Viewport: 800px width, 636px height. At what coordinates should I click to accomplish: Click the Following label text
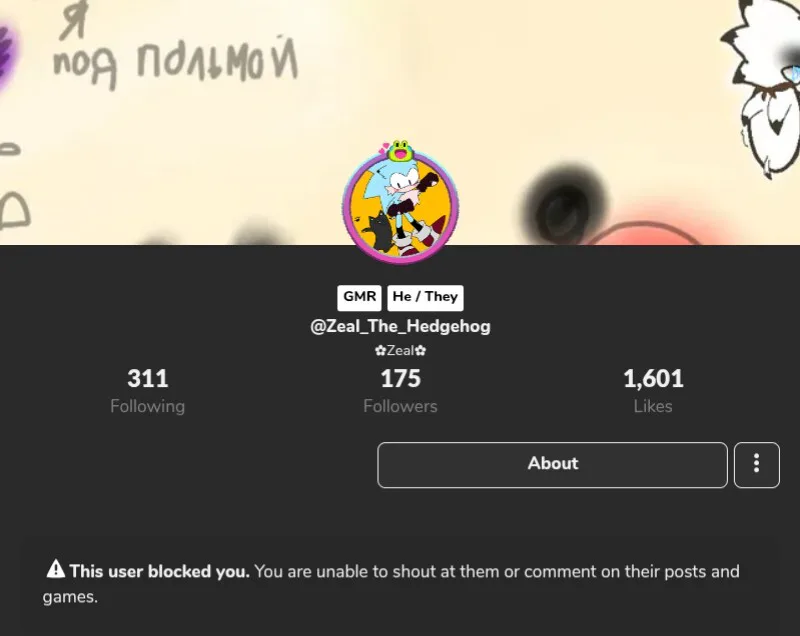point(147,406)
